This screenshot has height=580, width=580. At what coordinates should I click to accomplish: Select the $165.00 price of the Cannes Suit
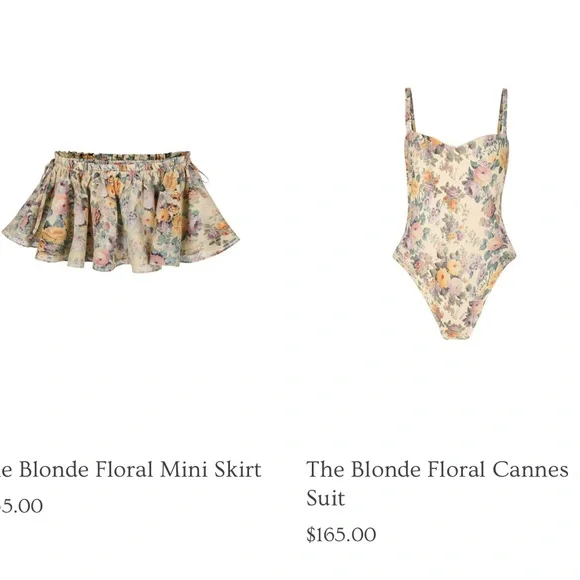click(x=341, y=535)
